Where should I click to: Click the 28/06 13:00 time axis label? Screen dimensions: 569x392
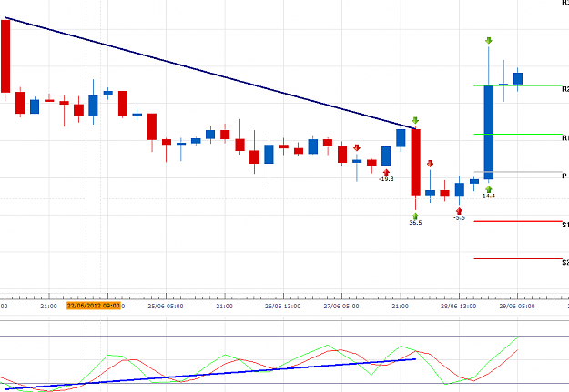[x=458, y=307]
